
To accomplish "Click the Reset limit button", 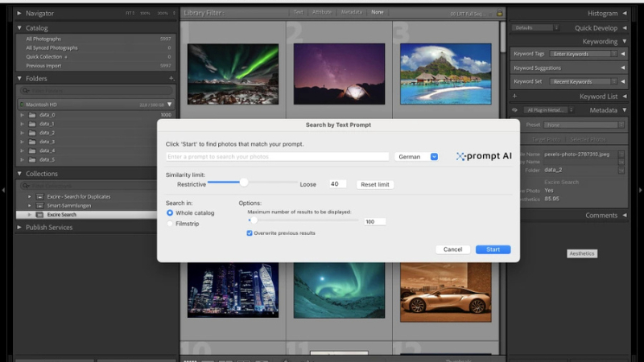I will [x=374, y=184].
